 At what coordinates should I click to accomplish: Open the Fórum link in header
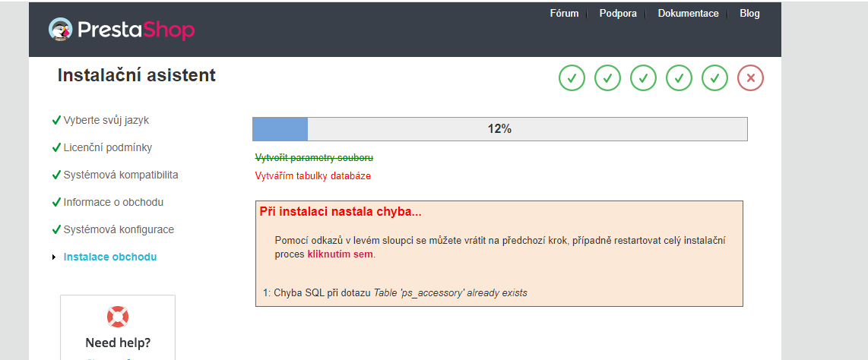564,14
